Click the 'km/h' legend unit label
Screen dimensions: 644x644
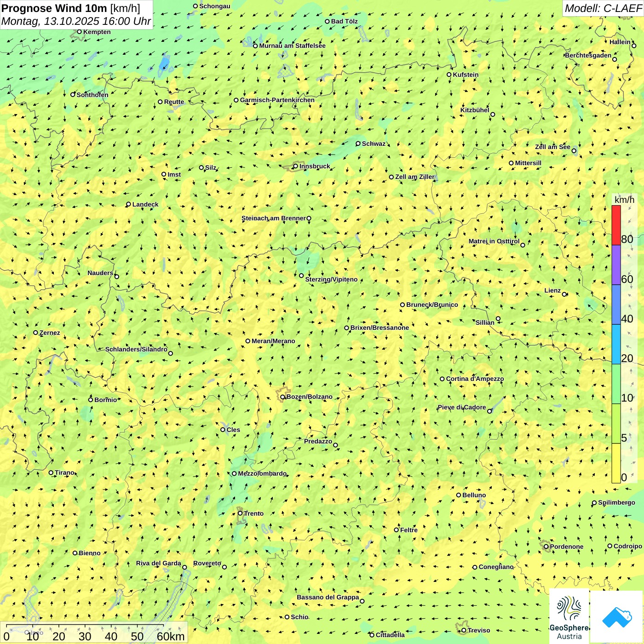pos(624,200)
